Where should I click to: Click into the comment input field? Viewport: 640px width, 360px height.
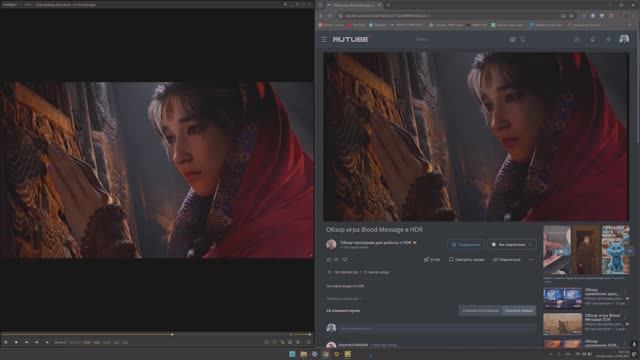coord(437,328)
